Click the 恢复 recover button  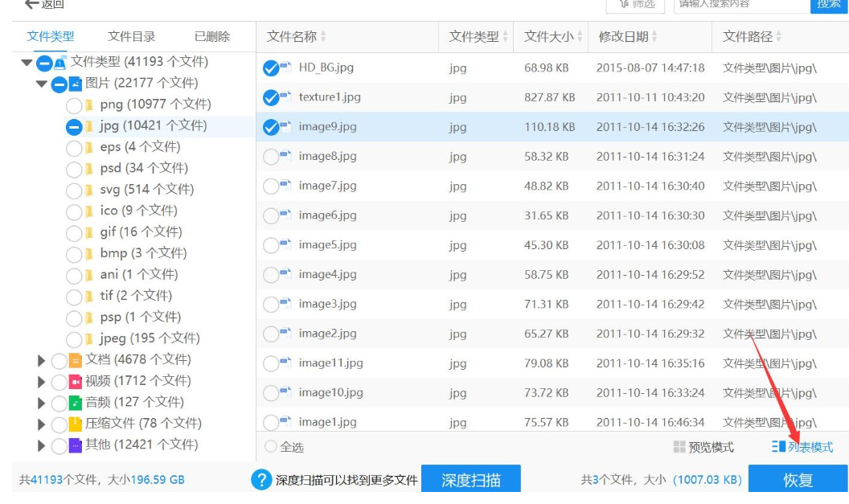pos(798,480)
